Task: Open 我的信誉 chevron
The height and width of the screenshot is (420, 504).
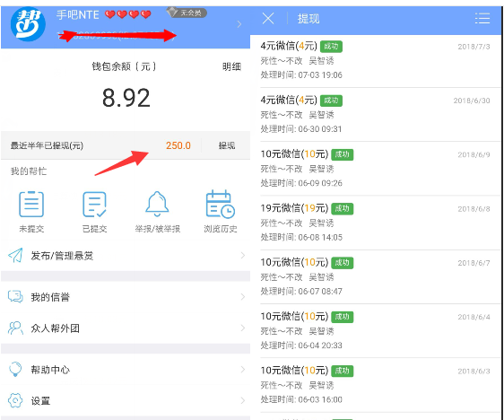Action: [x=243, y=296]
